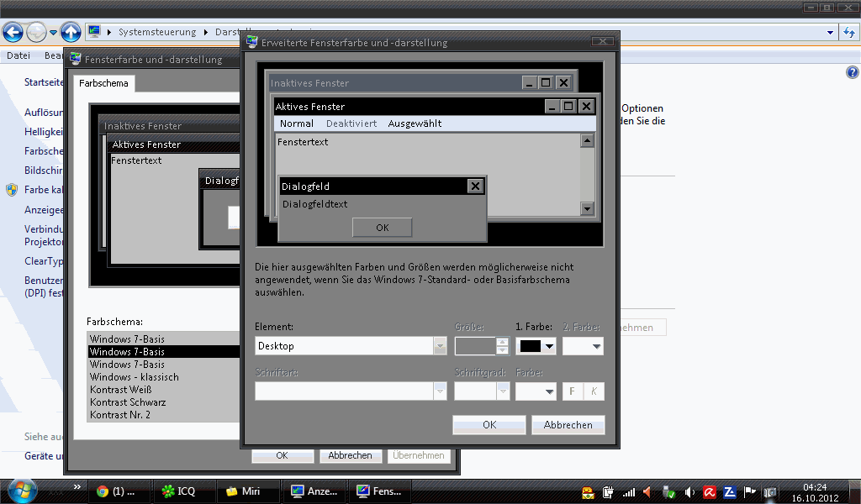The image size is (861, 504).
Task: Open the 1. Farbe black color picker
Action: [537, 346]
